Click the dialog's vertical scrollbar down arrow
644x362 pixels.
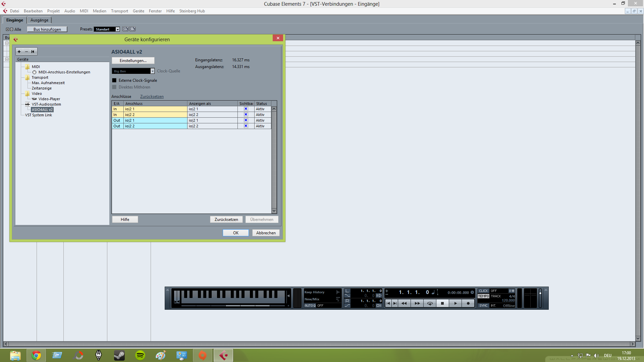pyautogui.click(x=274, y=211)
